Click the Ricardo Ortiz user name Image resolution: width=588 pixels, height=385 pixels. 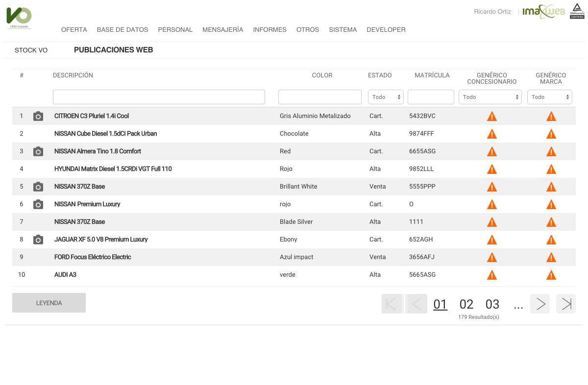pyautogui.click(x=492, y=12)
